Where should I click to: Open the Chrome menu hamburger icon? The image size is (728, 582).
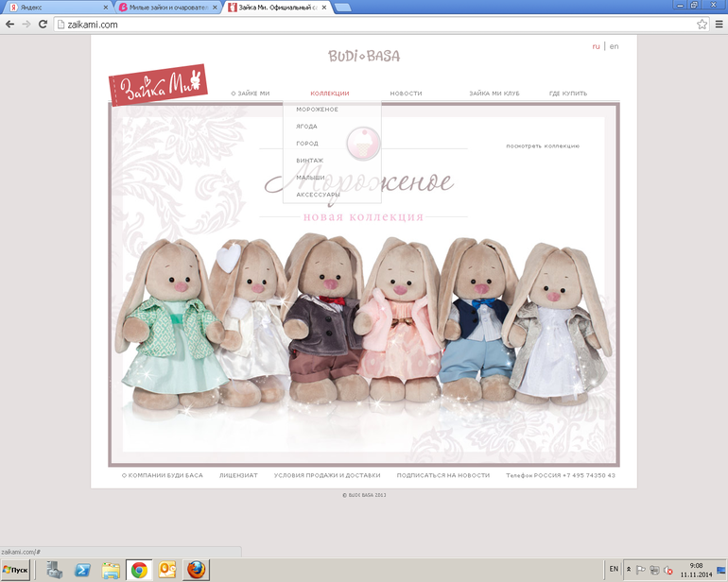tap(719, 25)
